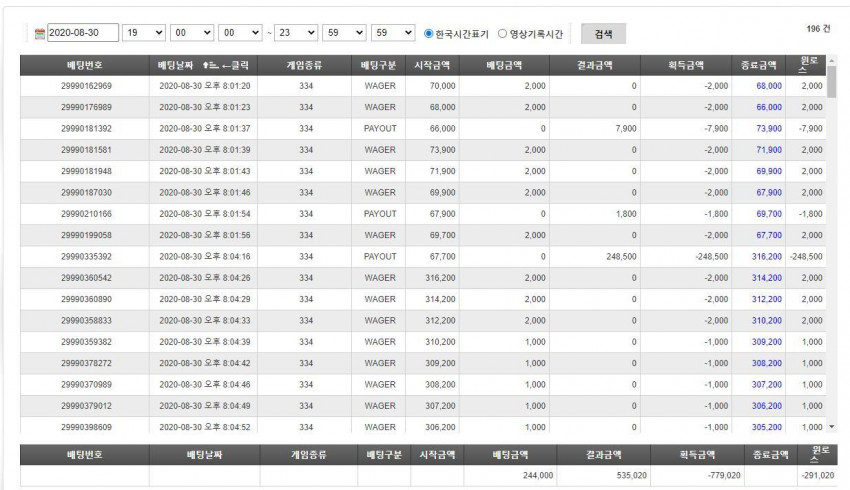Image resolution: width=850 pixels, height=490 pixels.
Task: Click the ending amount link 66,000
Action: 769,107
